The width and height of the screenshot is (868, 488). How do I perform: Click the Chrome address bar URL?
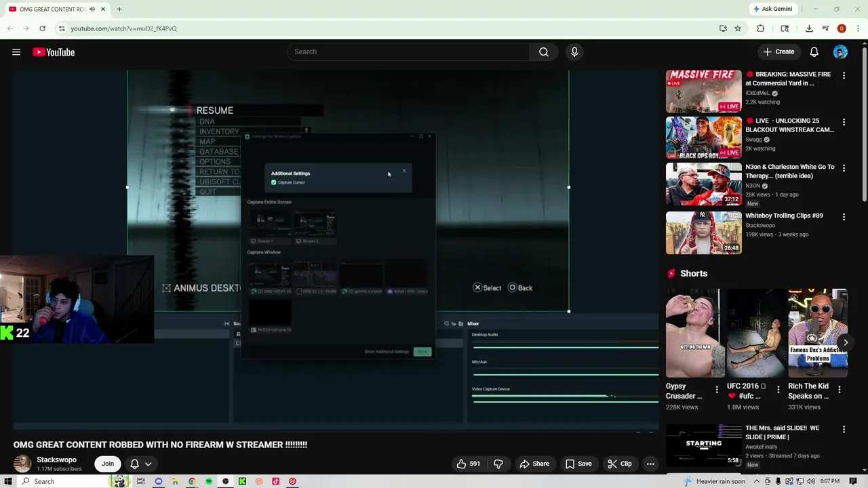coord(123,28)
